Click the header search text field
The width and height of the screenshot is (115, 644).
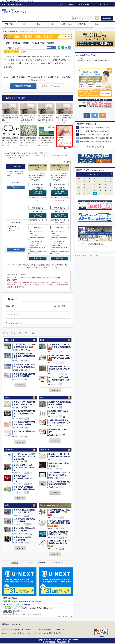tap(84, 18)
